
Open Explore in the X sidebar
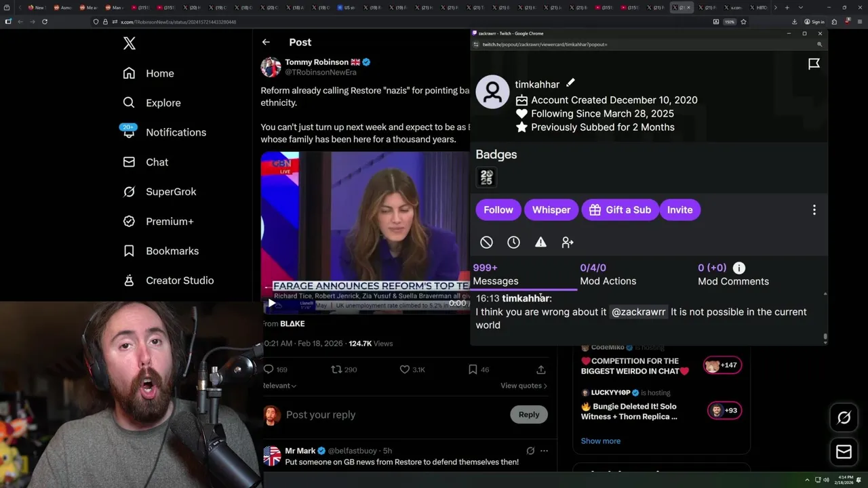152,103
